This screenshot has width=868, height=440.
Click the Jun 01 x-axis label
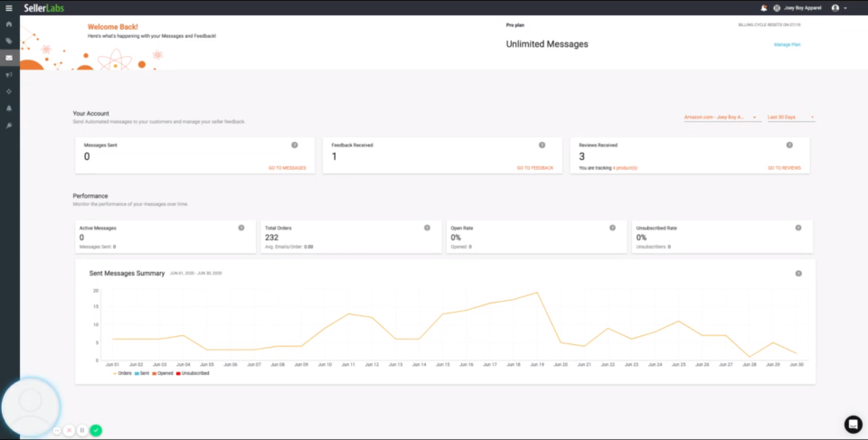[113, 365]
